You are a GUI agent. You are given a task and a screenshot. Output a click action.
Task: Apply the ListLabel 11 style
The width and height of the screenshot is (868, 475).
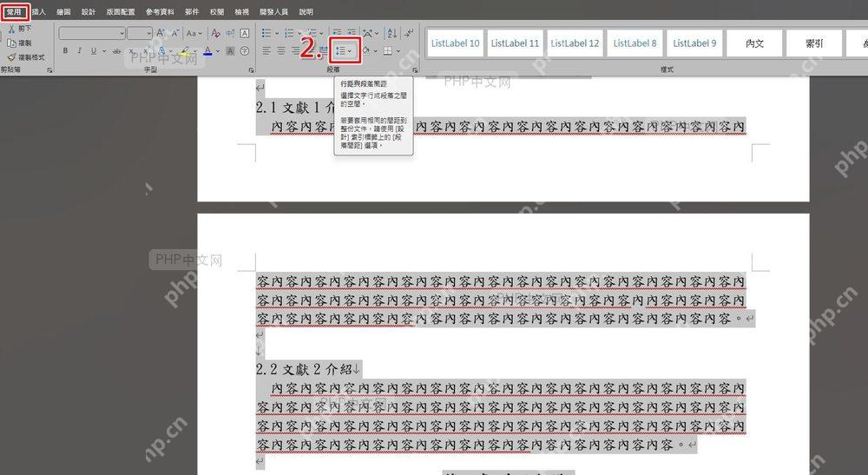tap(515, 43)
